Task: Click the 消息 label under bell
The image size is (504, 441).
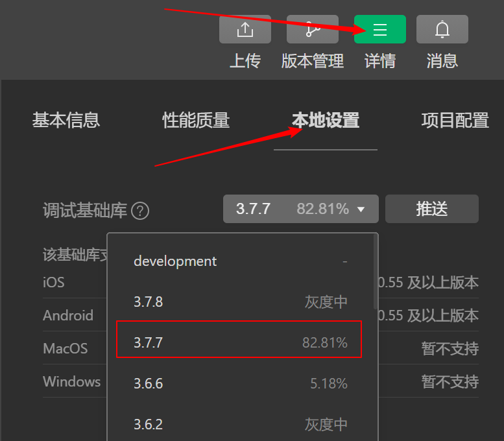Action: [442, 61]
